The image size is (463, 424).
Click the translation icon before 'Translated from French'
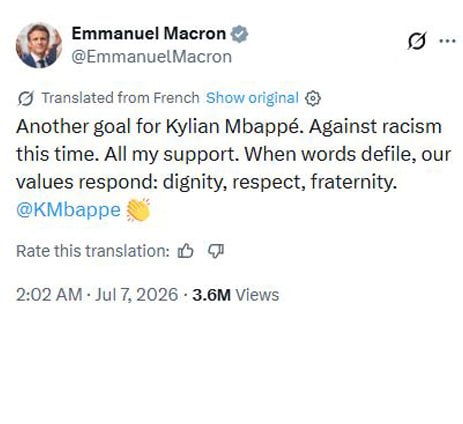click(x=26, y=98)
